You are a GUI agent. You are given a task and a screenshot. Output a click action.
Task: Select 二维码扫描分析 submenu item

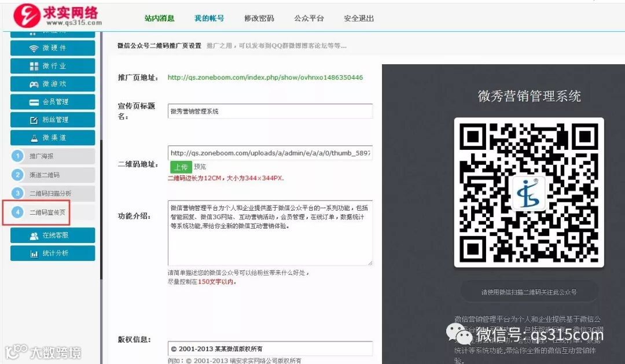[x=53, y=193]
